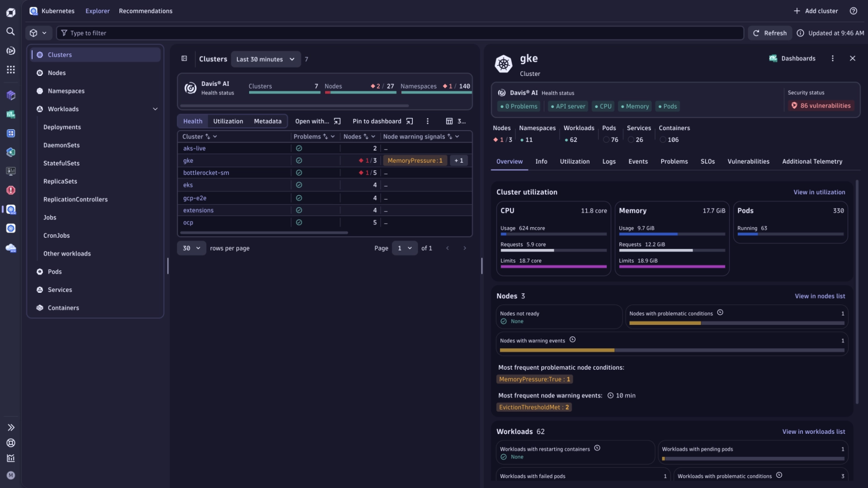Open the Logs tab in gke panel

[x=609, y=161]
